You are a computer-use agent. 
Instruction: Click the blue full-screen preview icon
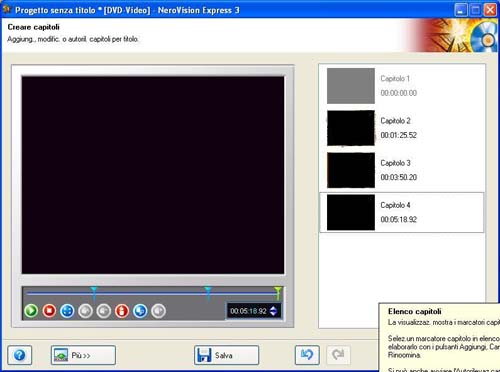pos(67,311)
